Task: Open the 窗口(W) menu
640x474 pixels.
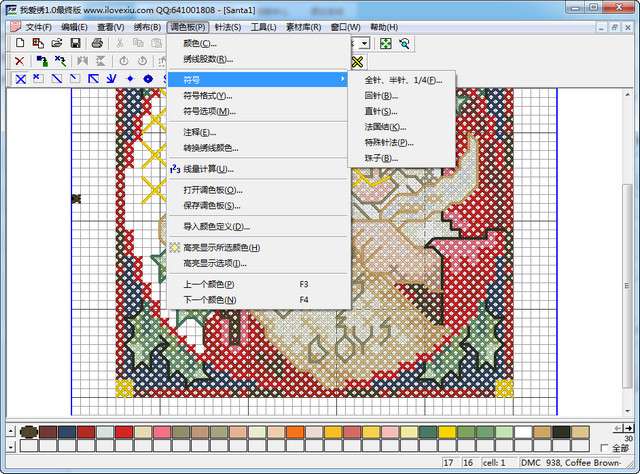Action: 345,27
